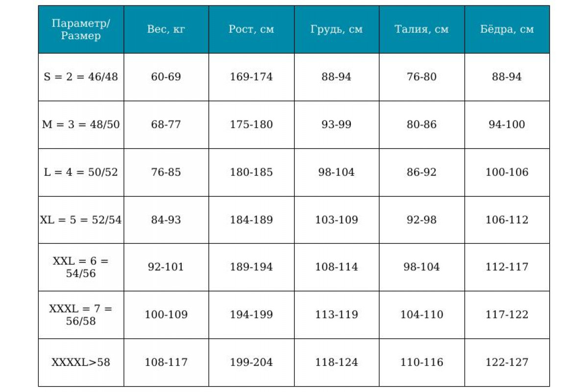Click the "Параметр/Размер" header cell
Viewport: 588px width, 392px height.
[x=81, y=29]
